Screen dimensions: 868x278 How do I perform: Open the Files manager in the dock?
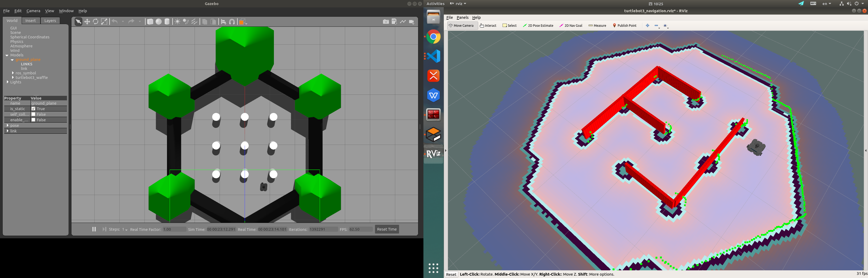point(433,17)
